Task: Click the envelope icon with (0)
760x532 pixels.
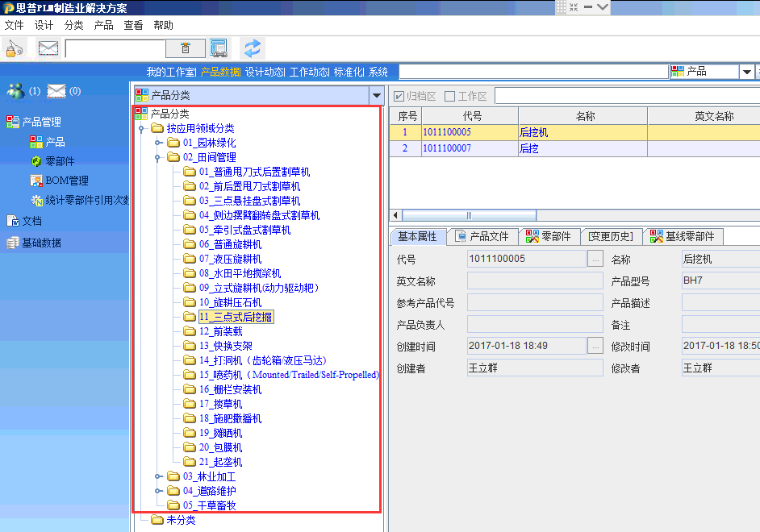Action: [x=56, y=91]
